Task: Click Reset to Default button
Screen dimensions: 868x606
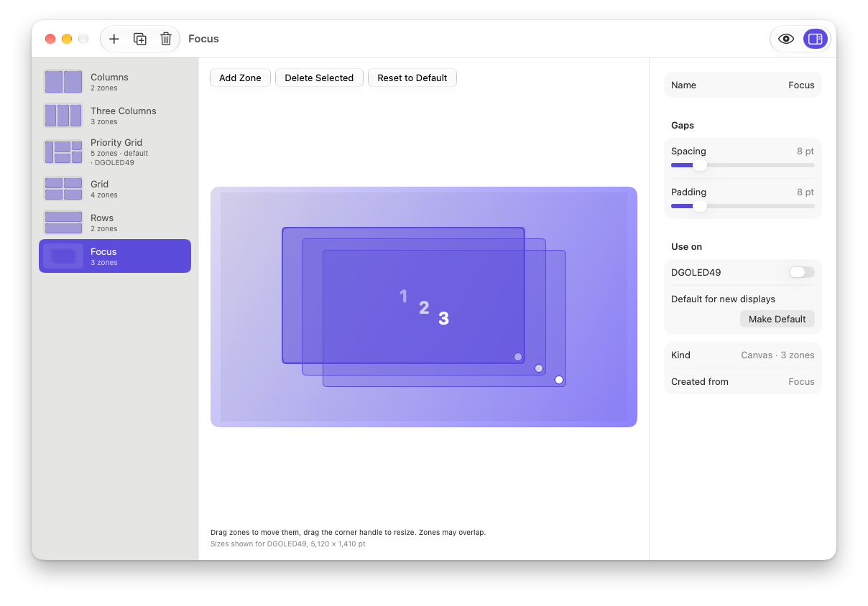Action: point(412,78)
